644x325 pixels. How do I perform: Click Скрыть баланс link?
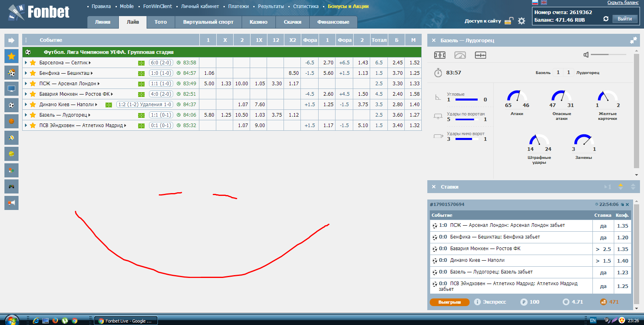point(623,3)
